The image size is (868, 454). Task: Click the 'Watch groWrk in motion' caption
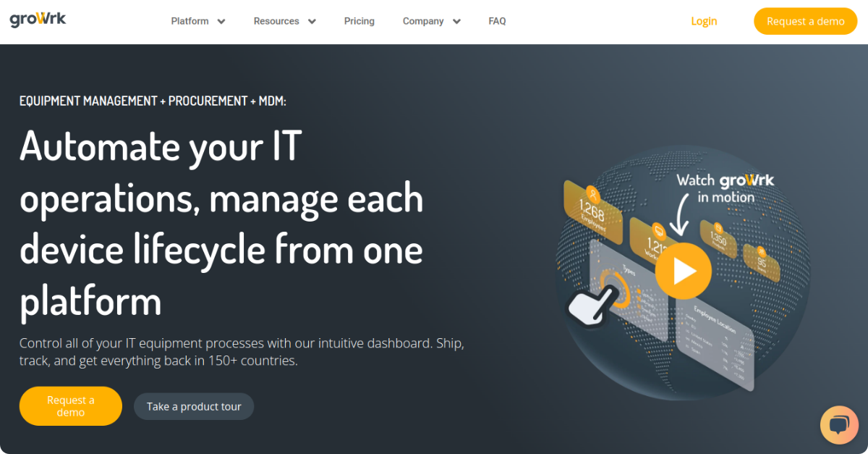pyautogui.click(x=726, y=188)
